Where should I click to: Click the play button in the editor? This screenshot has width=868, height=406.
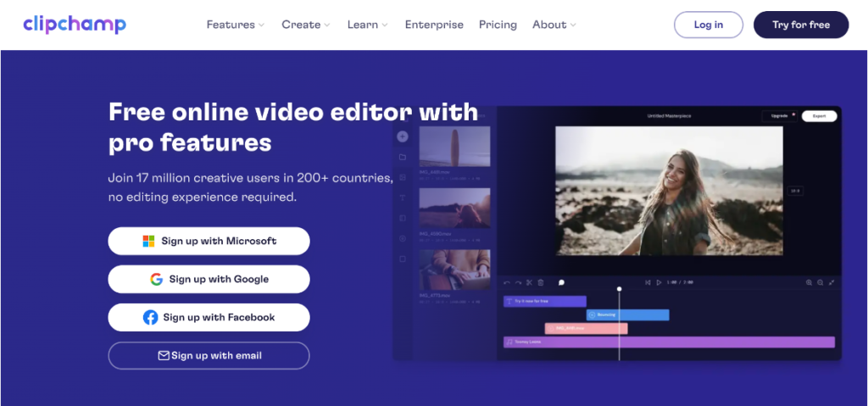click(659, 282)
